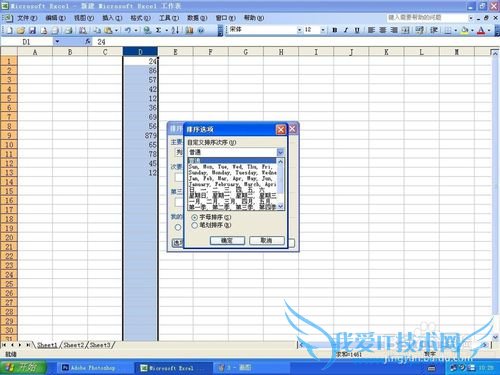Viewport: 500px width, 375px height.
Task: Select the 笔划排序 radio button
Action: [194, 225]
